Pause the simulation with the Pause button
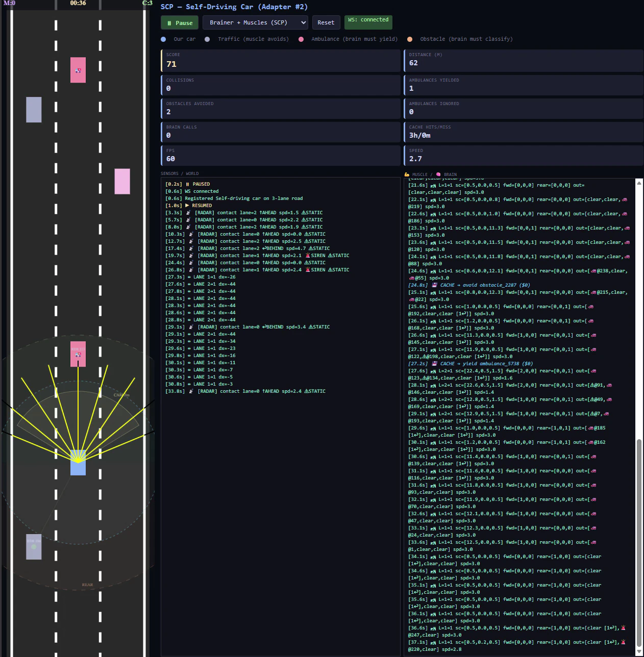The image size is (644, 657). click(x=180, y=23)
